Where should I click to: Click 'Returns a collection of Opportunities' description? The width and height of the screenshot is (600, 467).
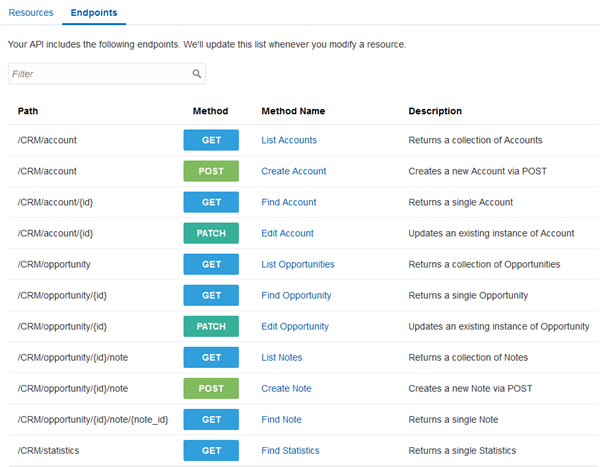tap(484, 264)
